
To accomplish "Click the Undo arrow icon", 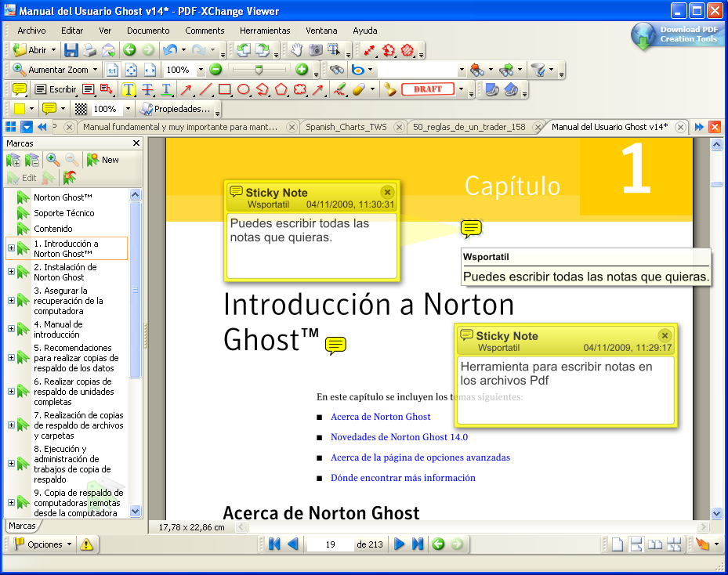I will 170,49.
